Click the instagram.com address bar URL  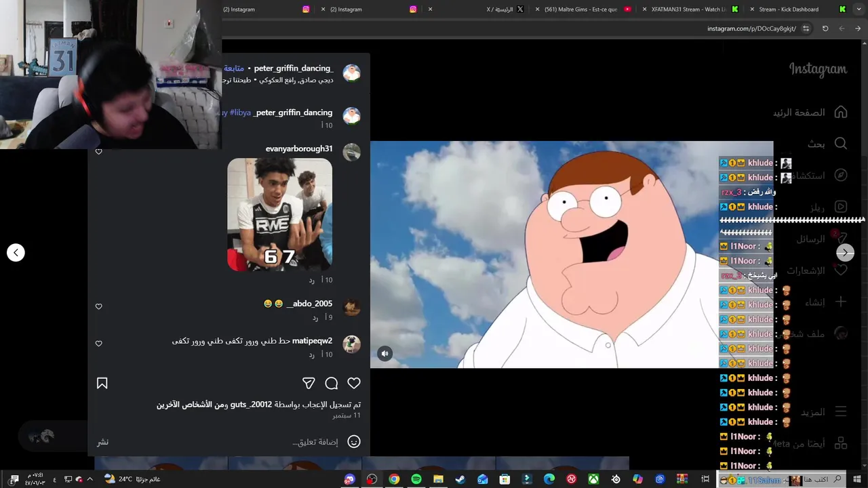(751, 28)
